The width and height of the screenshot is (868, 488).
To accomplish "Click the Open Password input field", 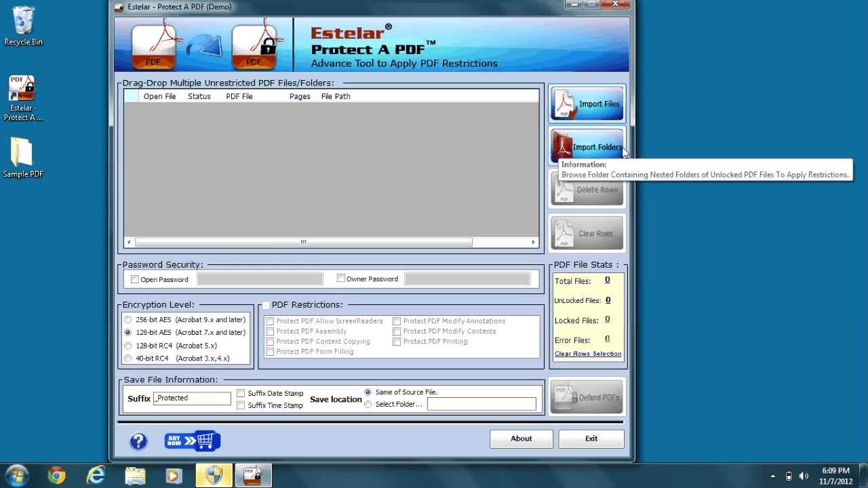I will (x=260, y=279).
